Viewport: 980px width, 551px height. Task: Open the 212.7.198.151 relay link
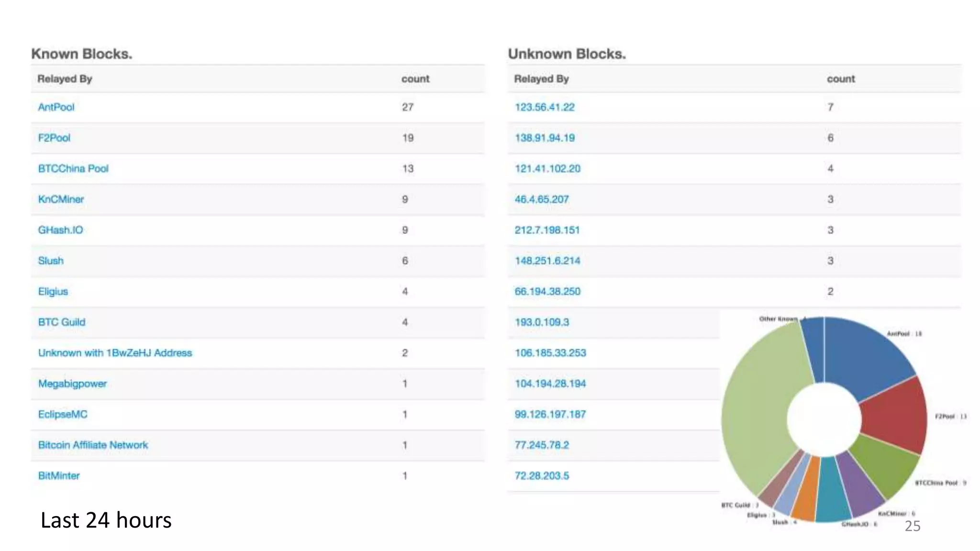[x=547, y=230]
